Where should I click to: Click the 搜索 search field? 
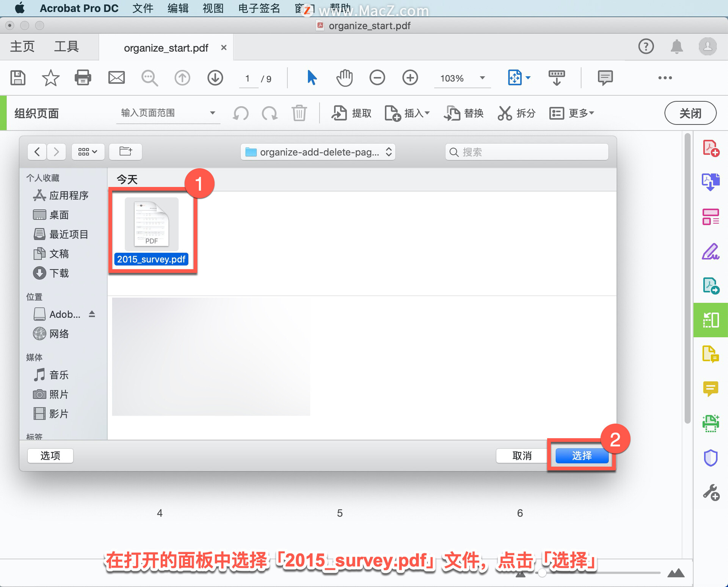point(527,152)
